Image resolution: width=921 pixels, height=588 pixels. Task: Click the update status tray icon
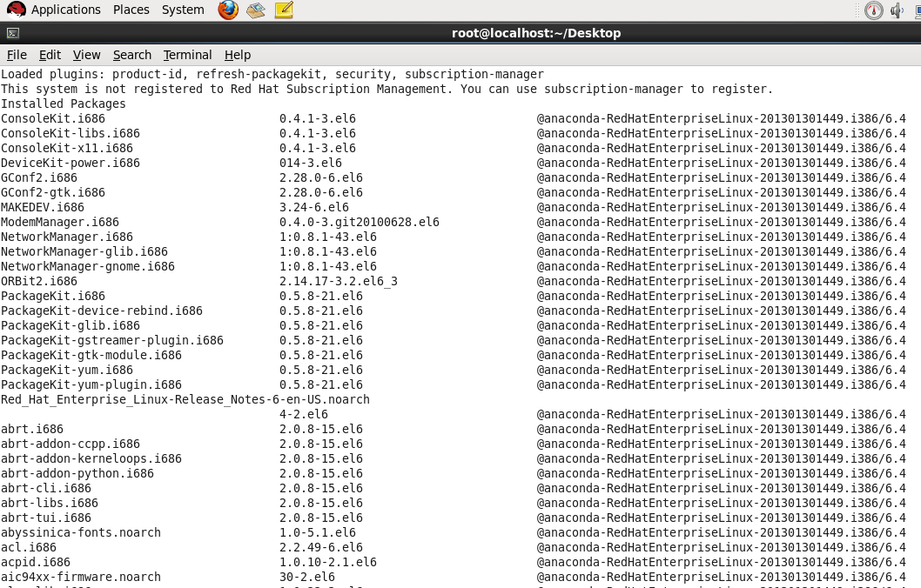coord(873,10)
